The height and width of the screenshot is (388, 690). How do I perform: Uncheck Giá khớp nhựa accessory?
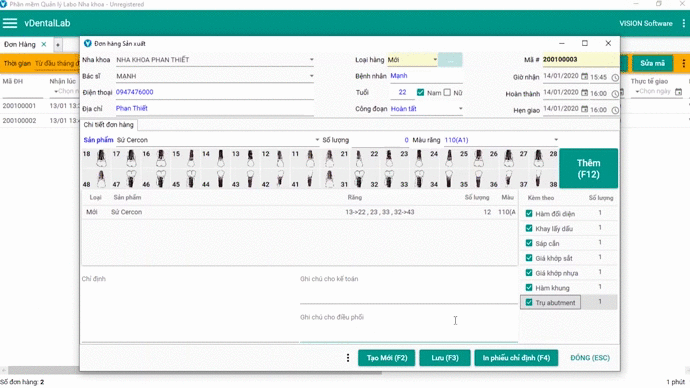point(529,273)
